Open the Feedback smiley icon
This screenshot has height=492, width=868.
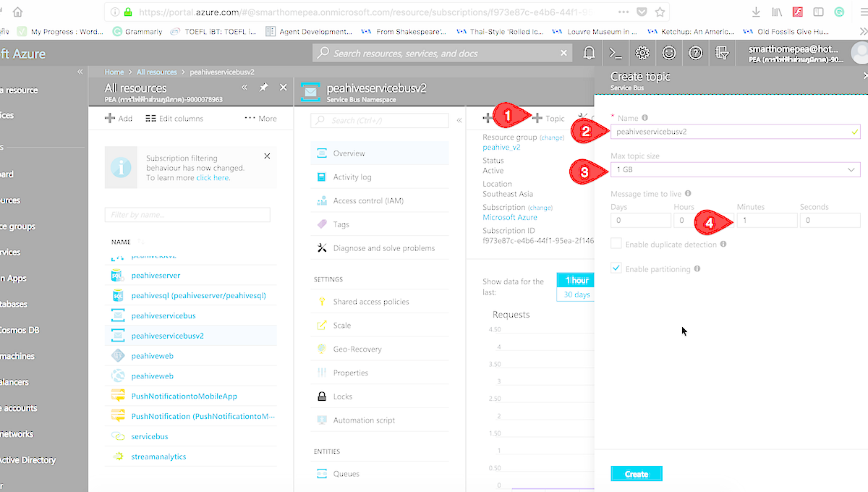(x=668, y=52)
